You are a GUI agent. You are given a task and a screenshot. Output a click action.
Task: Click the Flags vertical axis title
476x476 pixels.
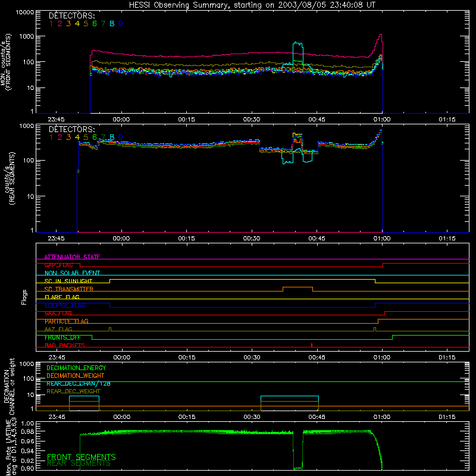(24, 297)
